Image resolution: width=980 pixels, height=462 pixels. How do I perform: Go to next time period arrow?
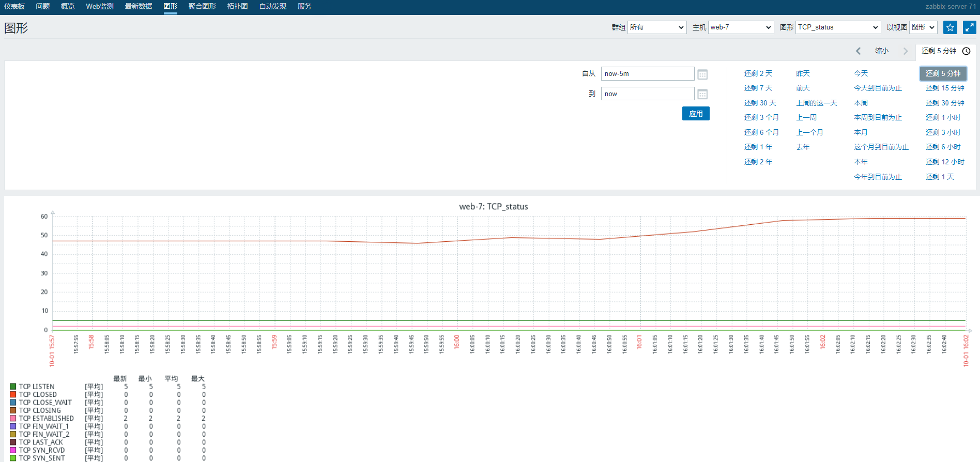coord(905,51)
